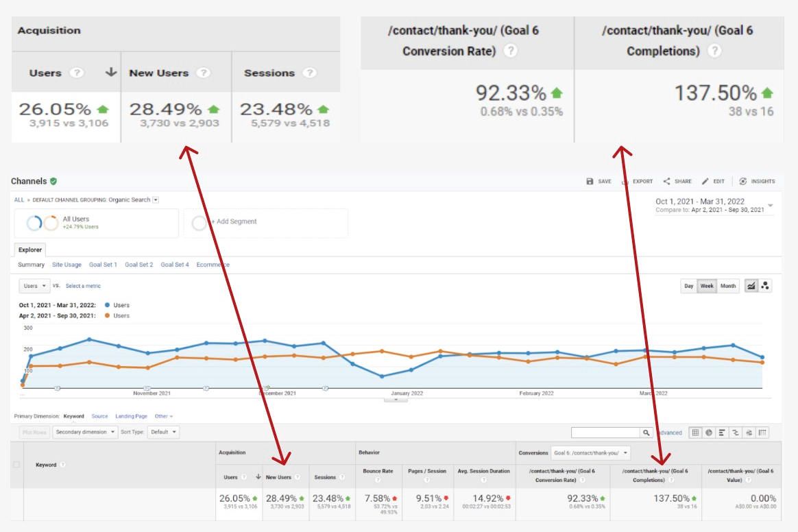Tick the select-all checkbox beside Keyword
The image size is (798, 532).
(x=17, y=465)
